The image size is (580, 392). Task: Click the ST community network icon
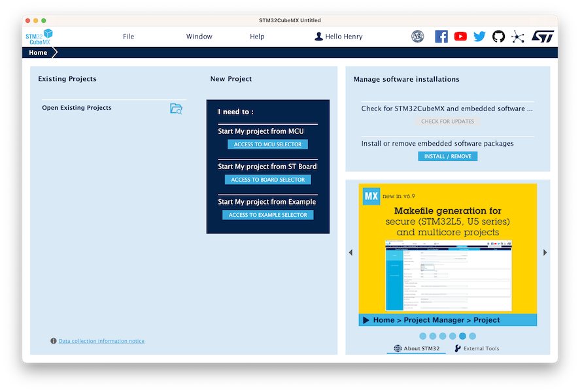tap(518, 37)
